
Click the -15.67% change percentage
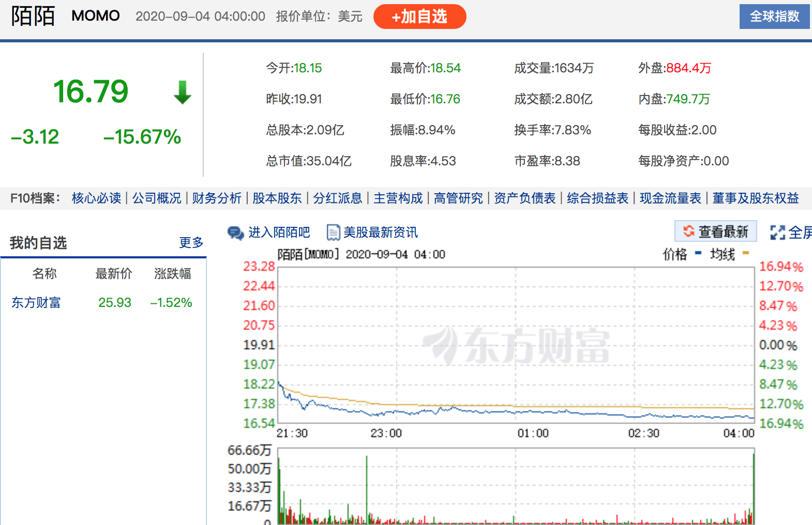(142, 137)
